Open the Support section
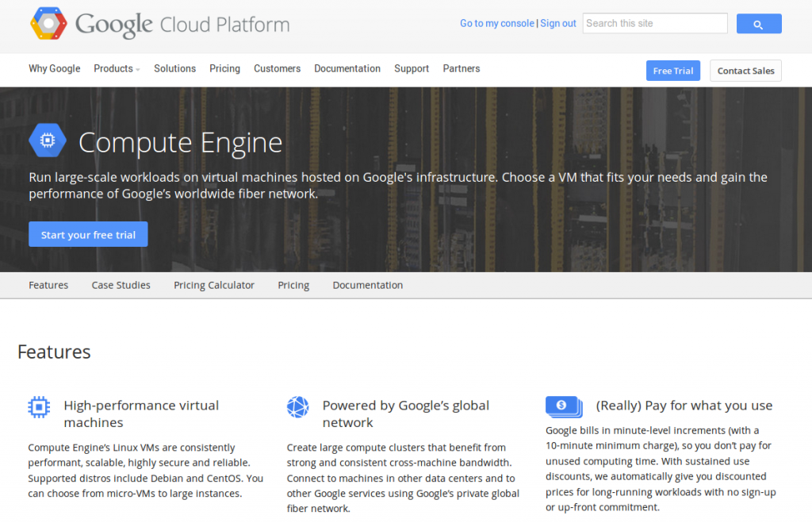 pos(412,69)
